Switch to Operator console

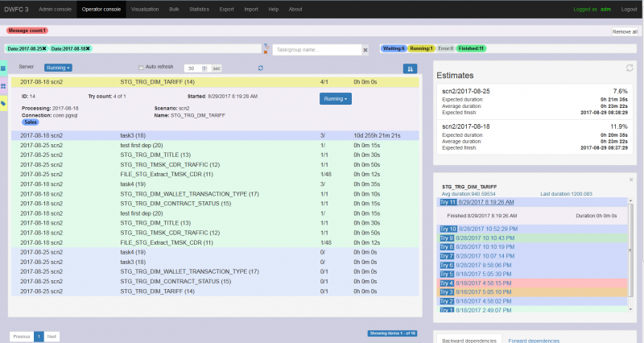[x=101, y=9]
